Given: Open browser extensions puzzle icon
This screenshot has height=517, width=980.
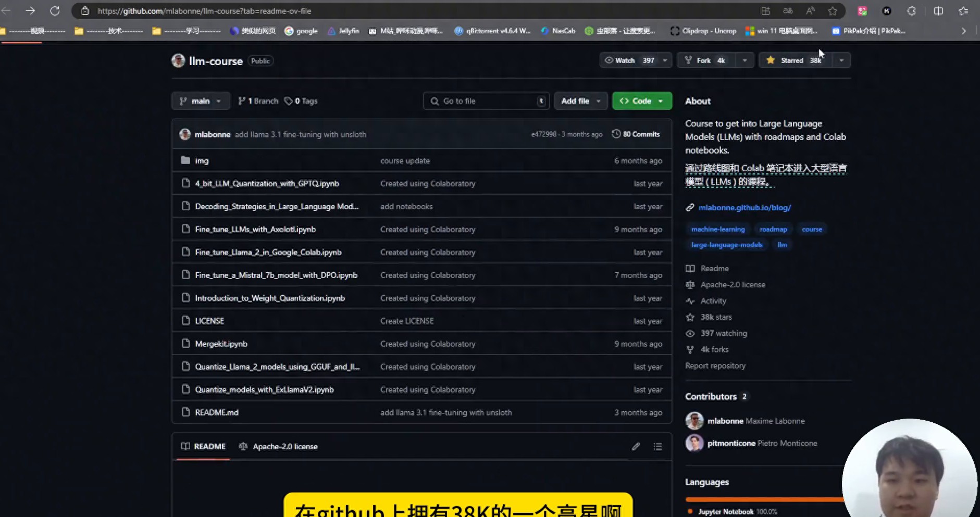Looking at the screenshot, I should click(x=911, y=11).
